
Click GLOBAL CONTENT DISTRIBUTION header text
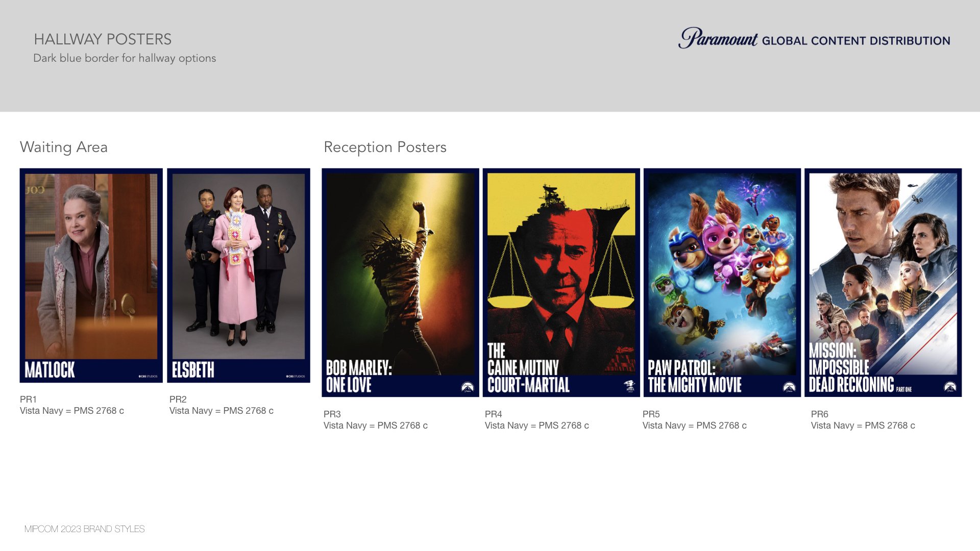pyautogui.click(x=856, y=41)
